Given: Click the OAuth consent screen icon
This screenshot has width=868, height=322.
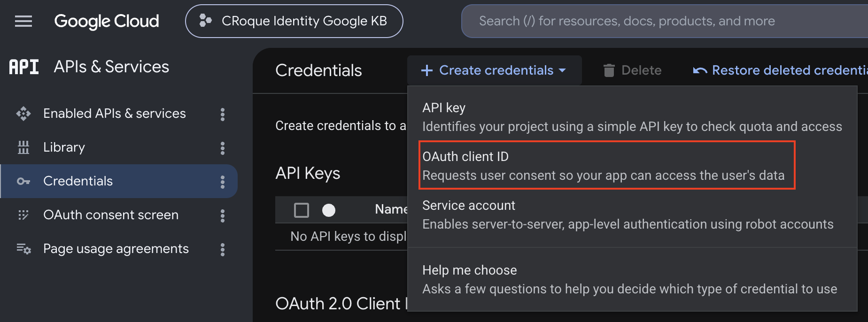Looking at the screenshot, I should click(x=23, y=215).
